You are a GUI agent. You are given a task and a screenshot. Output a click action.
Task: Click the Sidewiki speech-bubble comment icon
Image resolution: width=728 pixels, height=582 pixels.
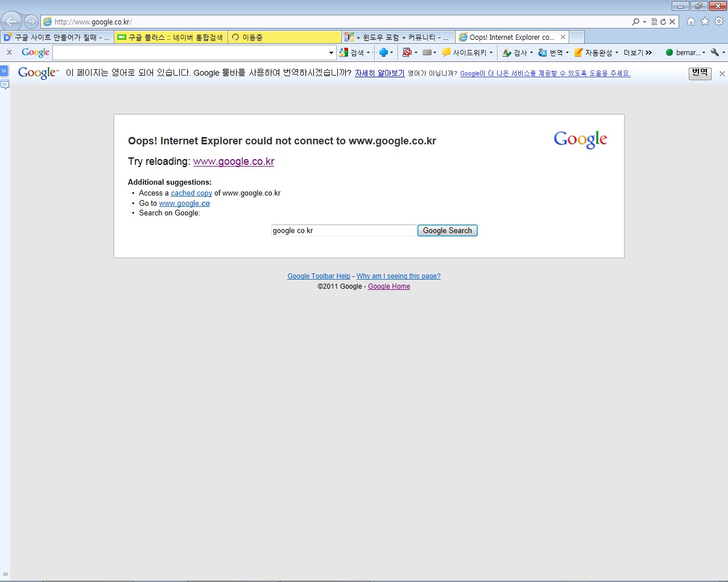[x=5, y=85]
